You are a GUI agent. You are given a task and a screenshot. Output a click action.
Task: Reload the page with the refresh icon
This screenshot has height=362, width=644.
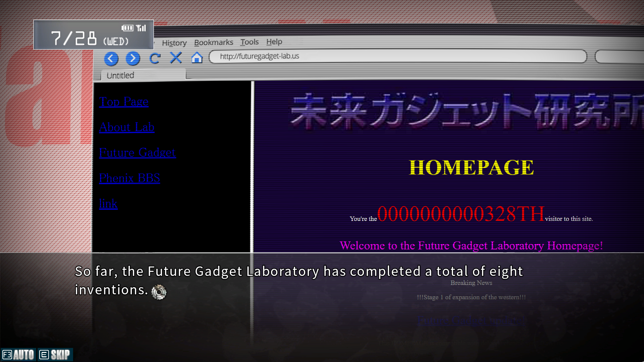[155, 58]
